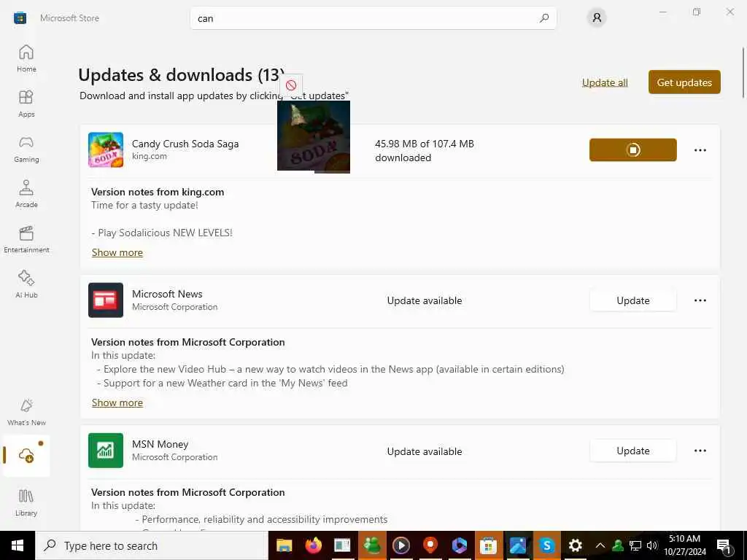
Task: Select the Downloads cloud icon in sidebar
Action: pos(26,456)
